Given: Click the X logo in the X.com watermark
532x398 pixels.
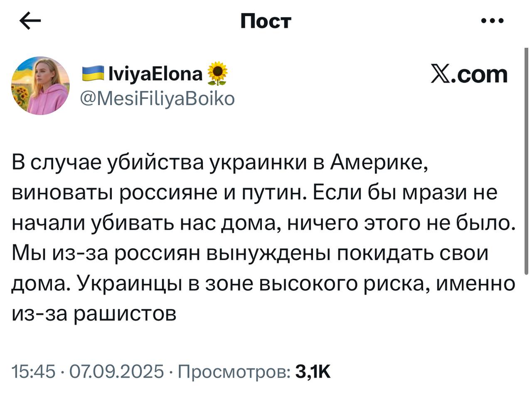Looking at the screenshot, I should coord(441,74).
